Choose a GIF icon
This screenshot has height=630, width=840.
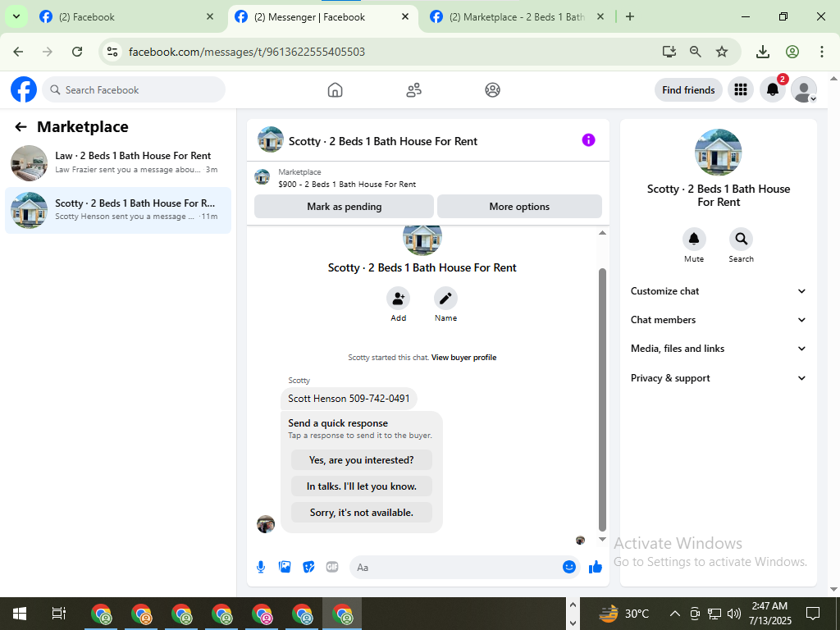coord(332,567)
